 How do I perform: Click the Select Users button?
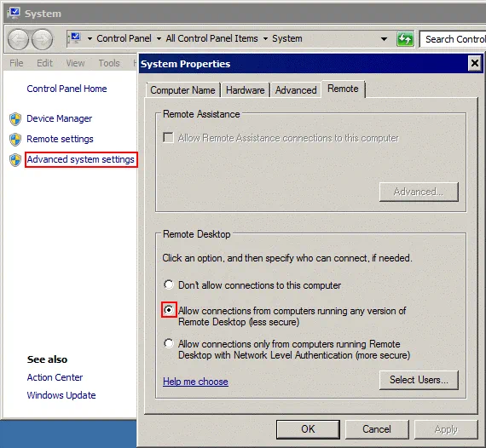tap(419, 380)
